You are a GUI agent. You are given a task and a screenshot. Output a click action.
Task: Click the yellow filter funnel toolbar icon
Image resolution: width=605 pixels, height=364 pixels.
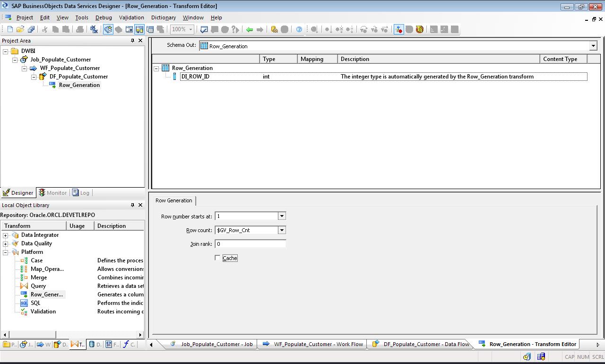[420, 29]
